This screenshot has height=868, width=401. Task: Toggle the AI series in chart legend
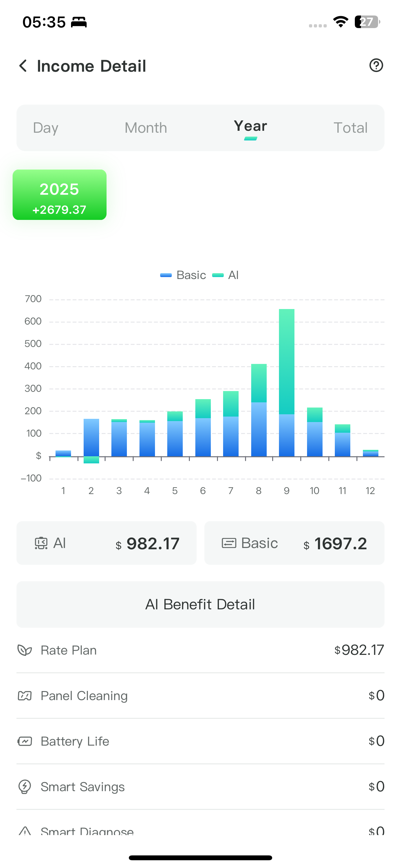coord(226,275)
